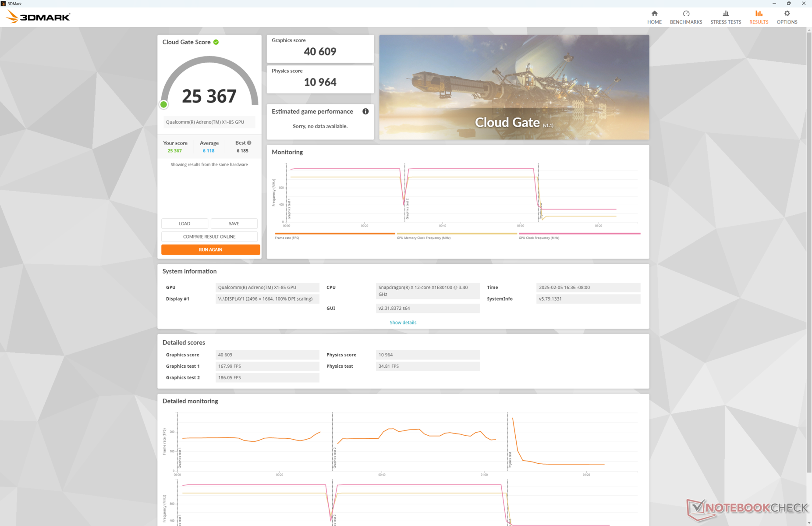
Task: Open the Stress Tests icon
Action: pyautogui.click(x=726, y=14)
